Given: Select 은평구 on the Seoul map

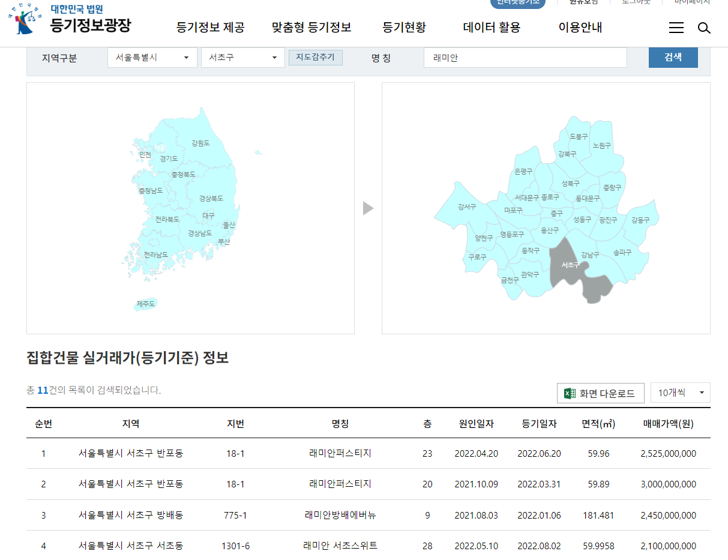Looking at the screenshot, I should tap(523, 172).
